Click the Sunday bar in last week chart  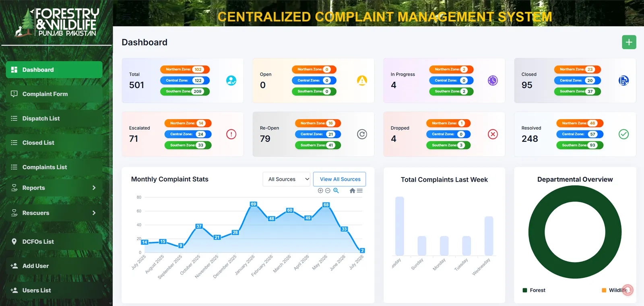coord(422,246)
